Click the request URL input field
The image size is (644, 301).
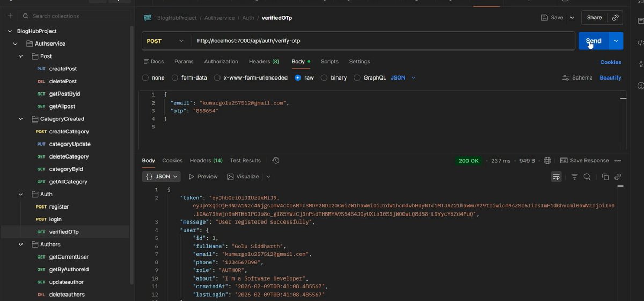383,41
